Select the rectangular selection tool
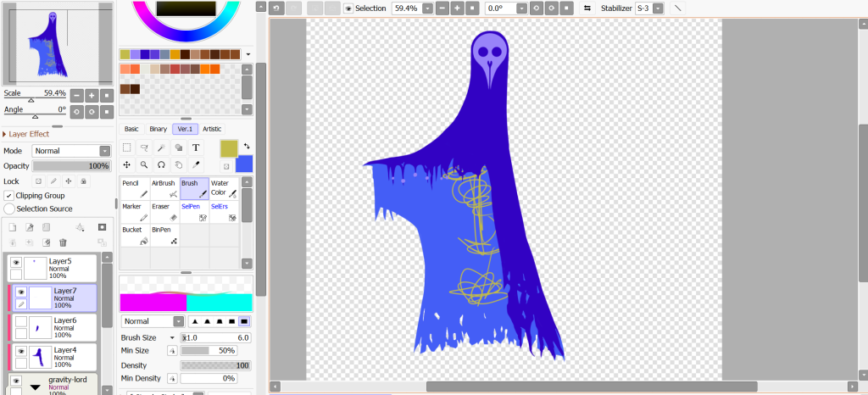This screenshot has height=395, width=868. pyautogui.click(x=127, y=147)
